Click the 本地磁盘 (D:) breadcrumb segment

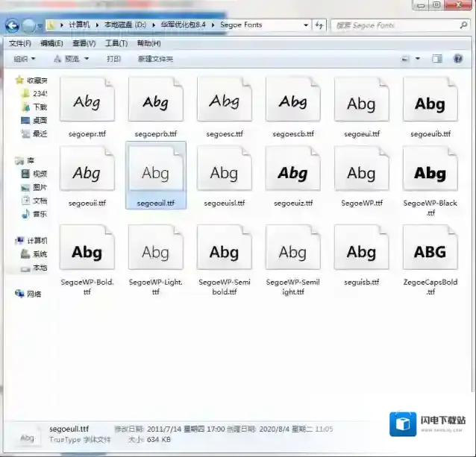(125, 25)
